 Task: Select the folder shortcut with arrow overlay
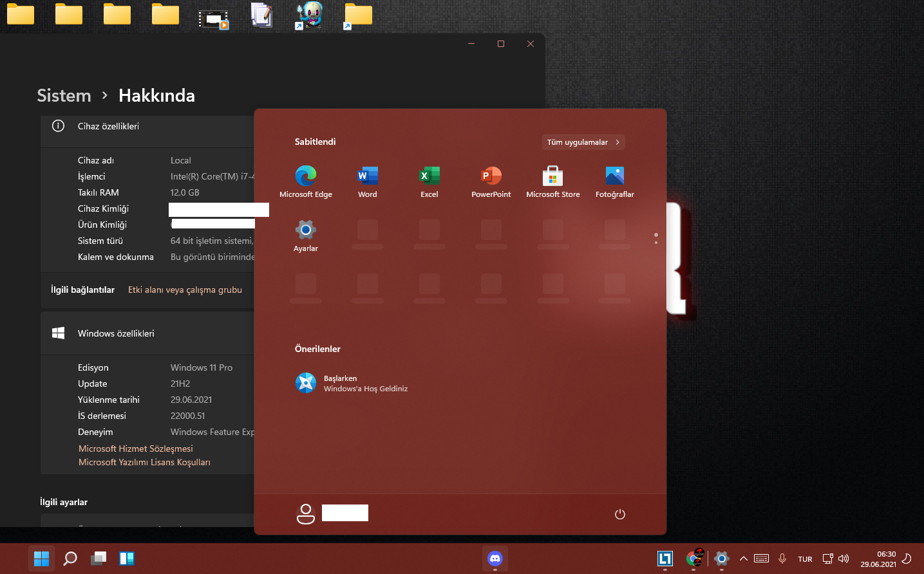click(358, 15)
